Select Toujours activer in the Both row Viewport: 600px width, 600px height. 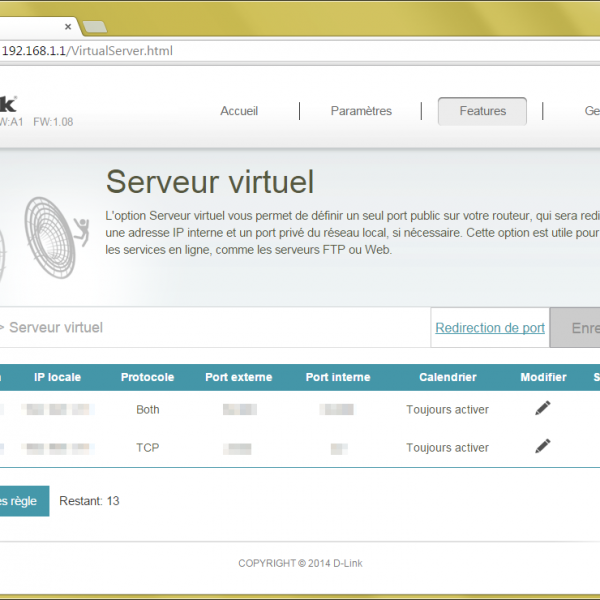[447, 410]
